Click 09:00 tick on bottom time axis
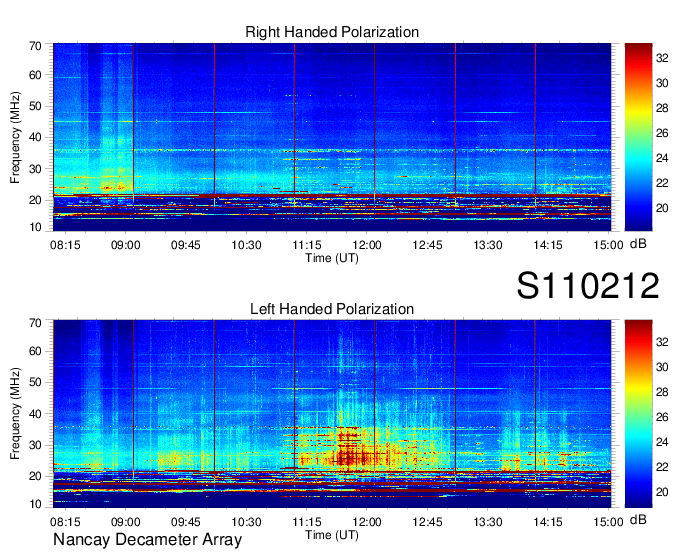Image resolution: width=680 pixels, height=552 pixels. pos(125,522)
